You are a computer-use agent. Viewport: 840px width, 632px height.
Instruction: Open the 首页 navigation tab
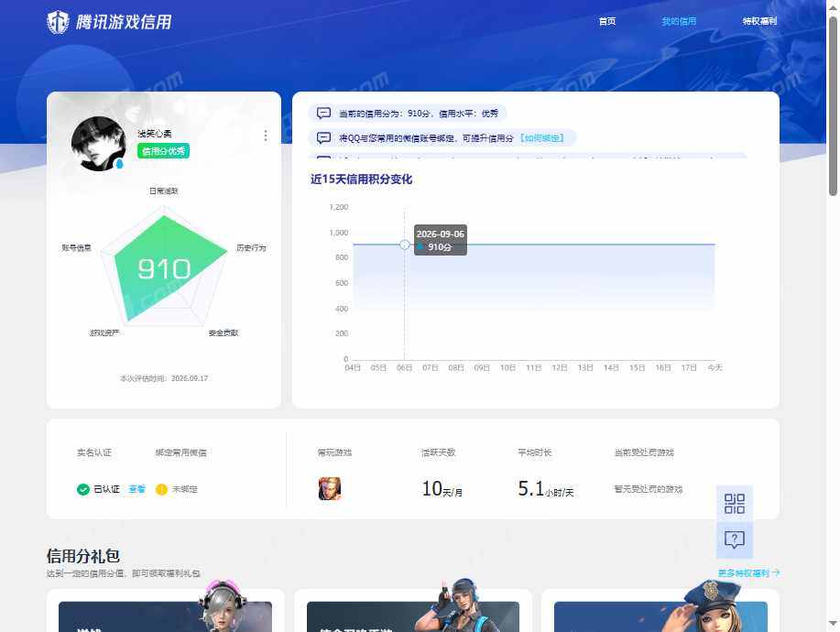click(x=607, y=21)
